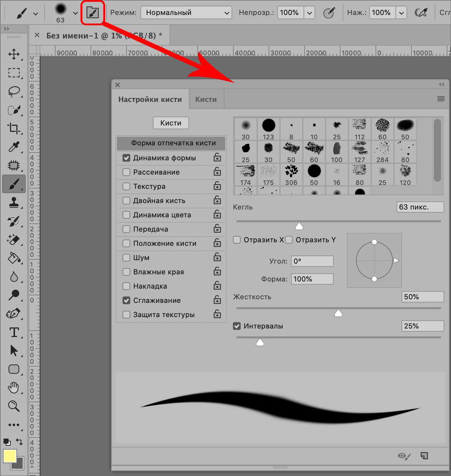The height and width of the screenshot is (476, 451).
Task: Enable the Рассеивание checkbox
Action: click(126, 172)
